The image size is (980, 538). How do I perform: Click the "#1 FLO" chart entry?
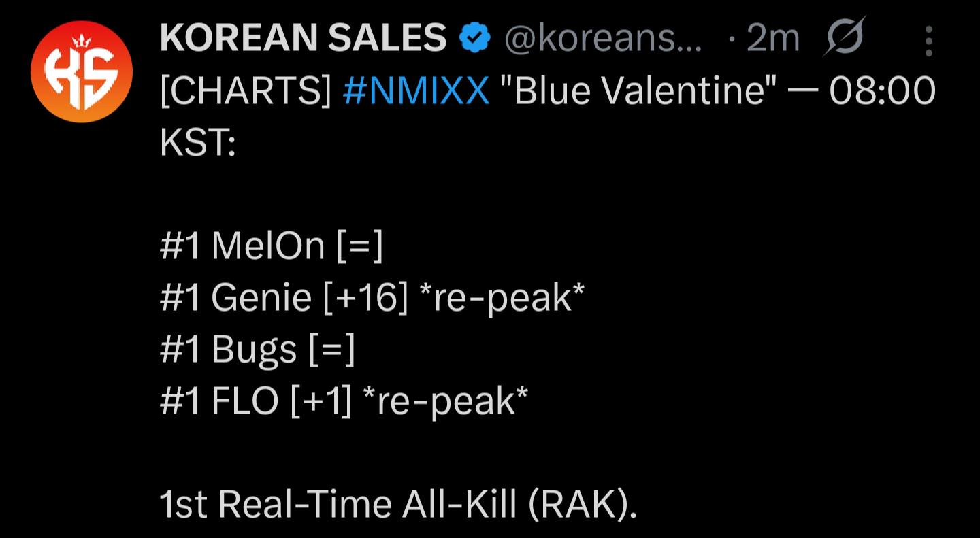pos(220,401)
